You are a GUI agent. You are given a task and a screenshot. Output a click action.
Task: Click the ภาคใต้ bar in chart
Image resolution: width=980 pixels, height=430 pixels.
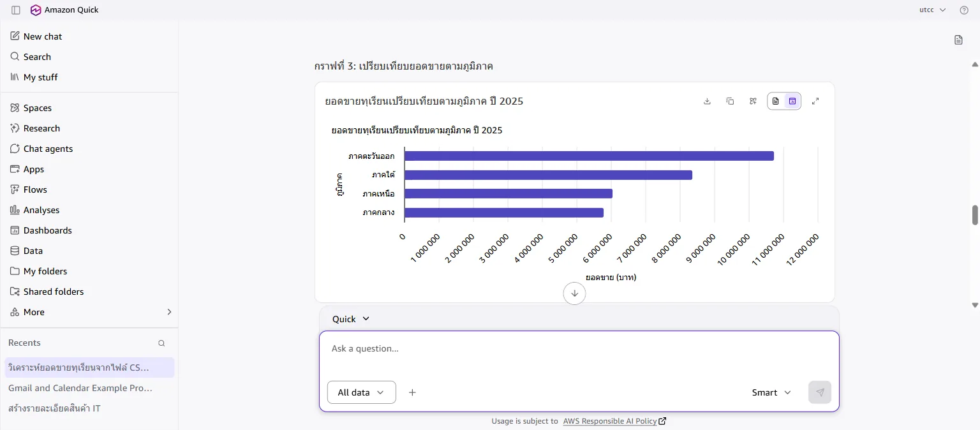[x=548, y=175]
